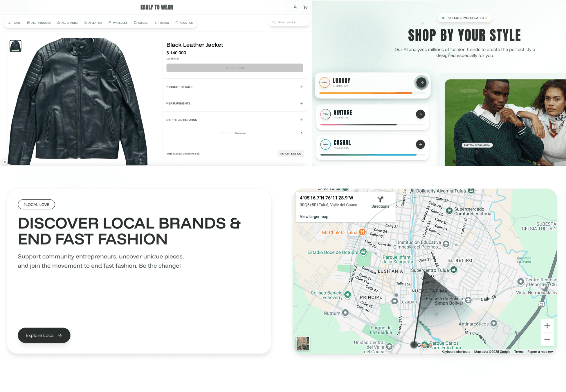Open the shopping cart icon
The width and height of the screenshot is (566, 392).
(x=306, y=7)
